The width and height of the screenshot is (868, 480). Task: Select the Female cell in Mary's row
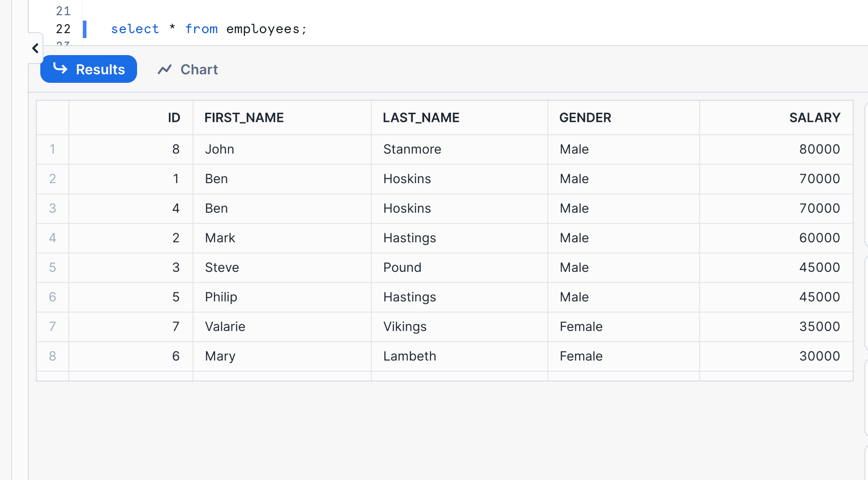coord(624,356)
